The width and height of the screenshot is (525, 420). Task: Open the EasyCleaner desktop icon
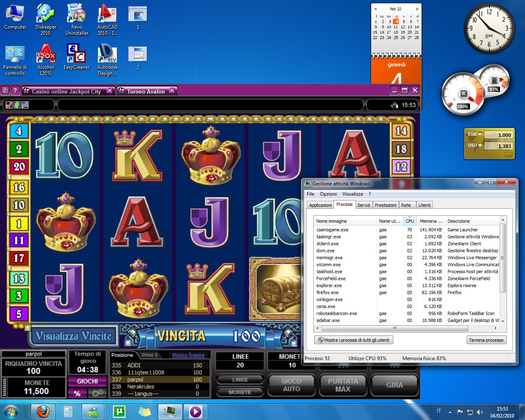[x=77, y=57]
